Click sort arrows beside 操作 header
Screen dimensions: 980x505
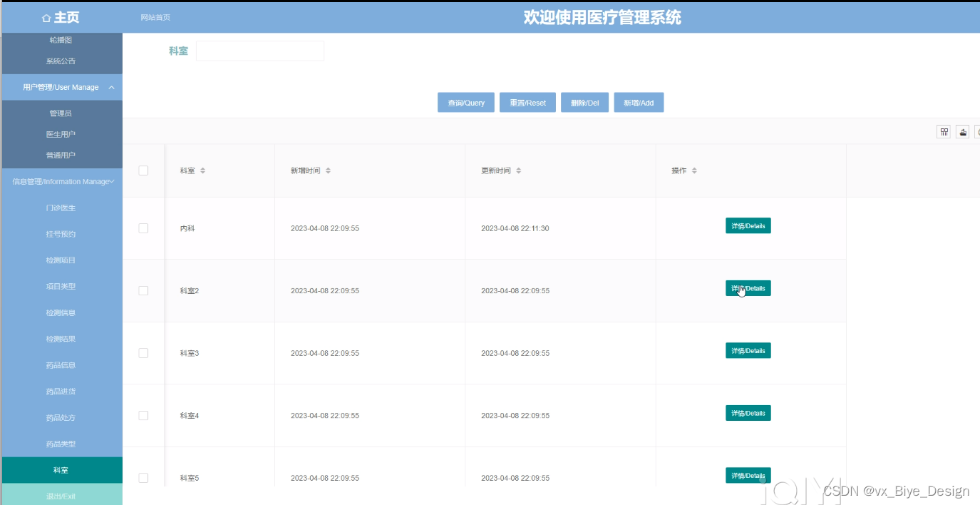[x=694, y=171]
